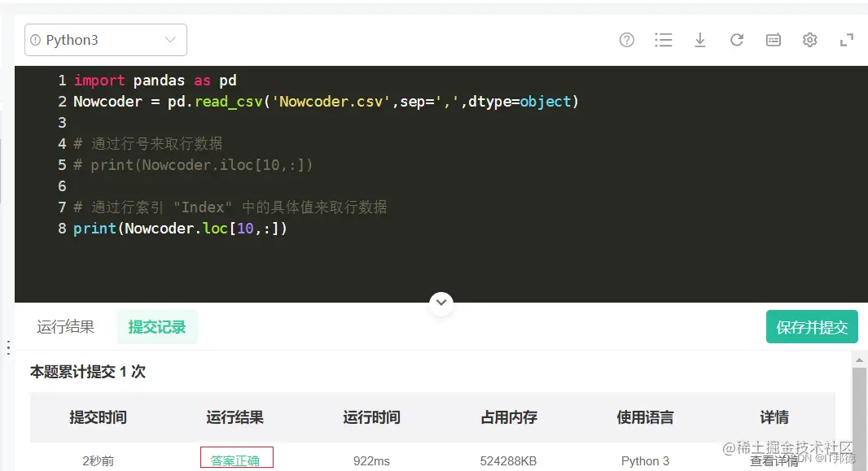The image size is (868, 471).
Task: Click the 运行时间 column header
Action: (x=371, y=417)
